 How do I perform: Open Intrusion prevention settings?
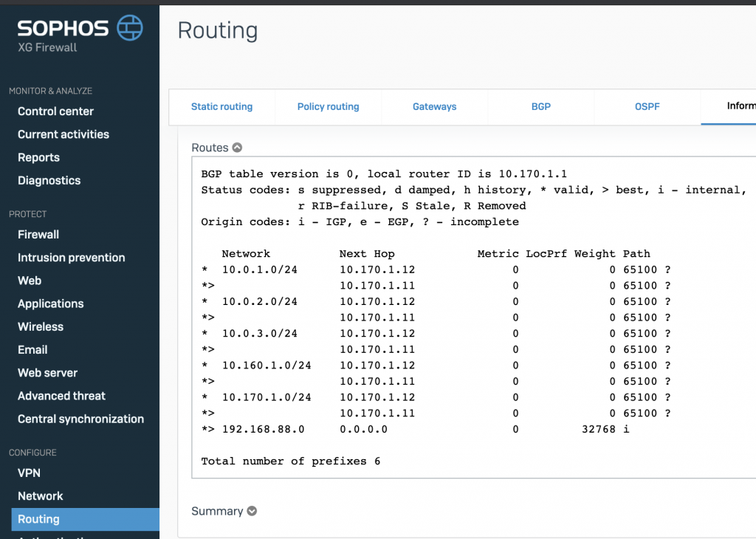[x=72, y=258]
